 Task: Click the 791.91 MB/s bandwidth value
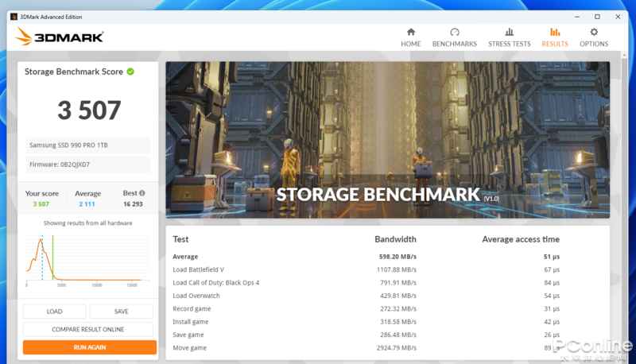pos(398,282)
